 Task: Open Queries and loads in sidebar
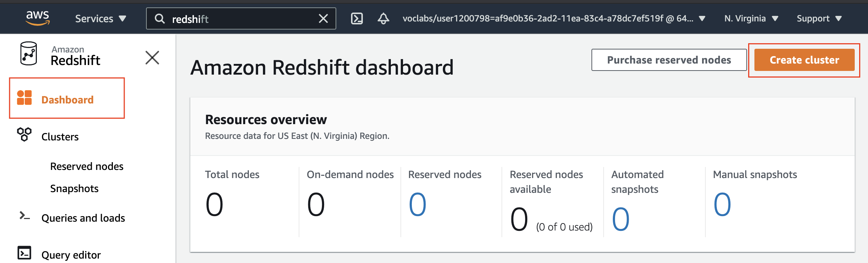coord(83,218)
